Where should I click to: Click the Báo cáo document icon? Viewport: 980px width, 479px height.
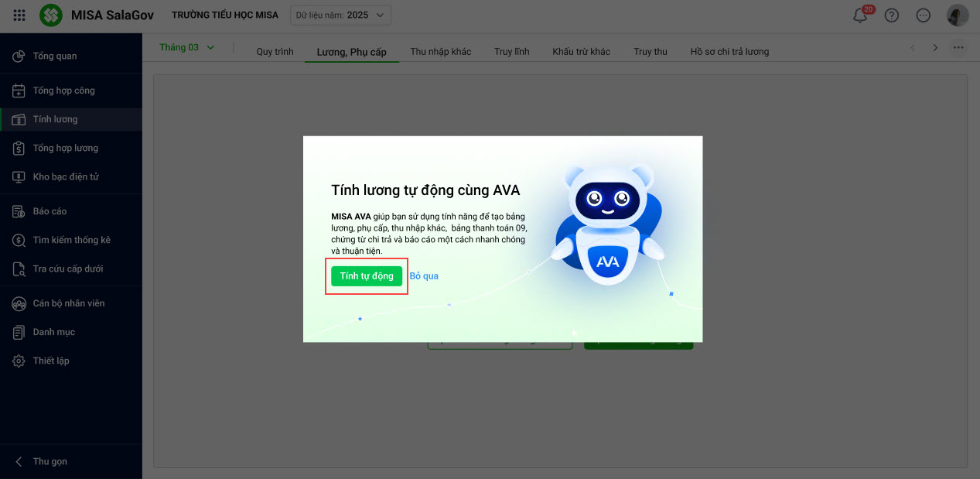(x=19, y=211)
